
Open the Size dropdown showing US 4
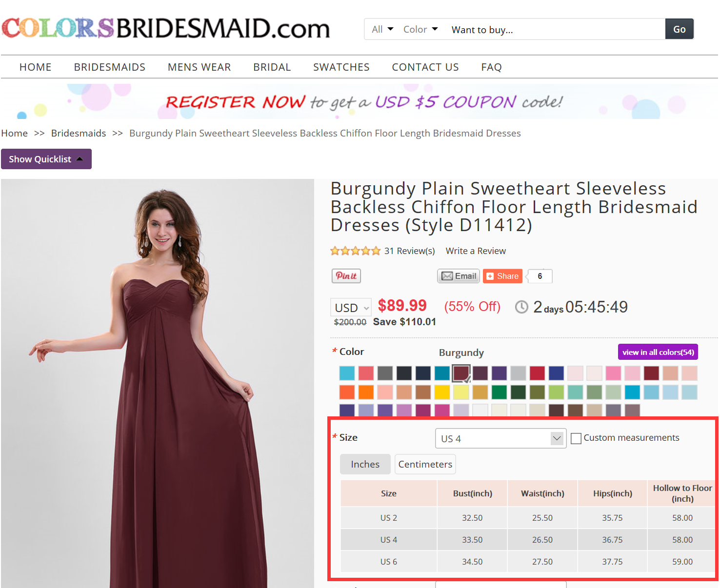[500, 438]
